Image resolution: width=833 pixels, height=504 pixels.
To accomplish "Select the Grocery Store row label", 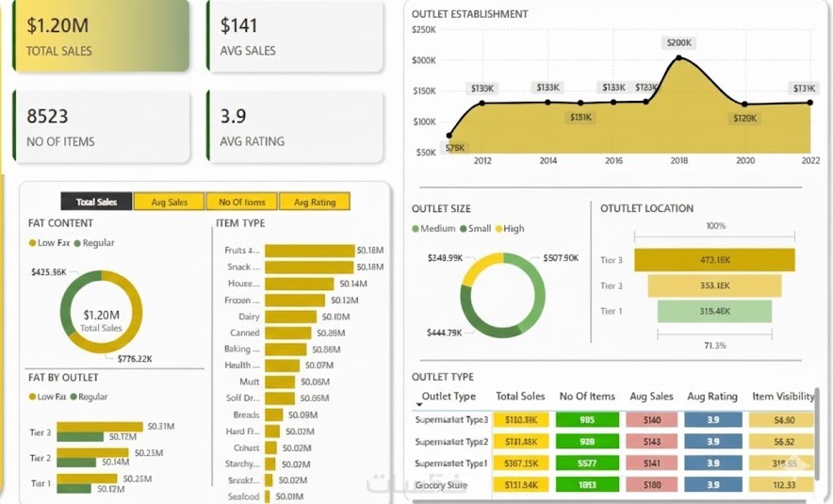I will tap(441, 485).
